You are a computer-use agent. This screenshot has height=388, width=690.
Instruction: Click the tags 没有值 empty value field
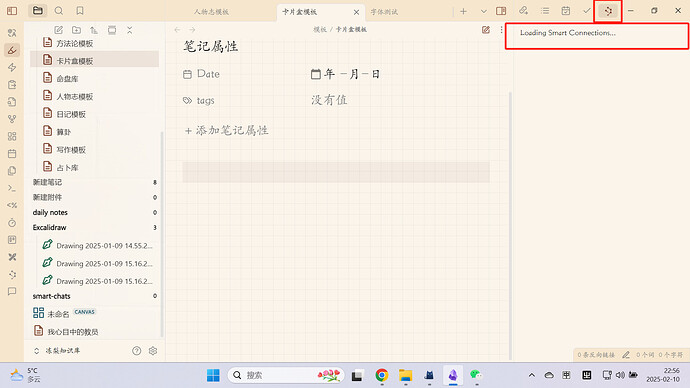click(329, 100)
